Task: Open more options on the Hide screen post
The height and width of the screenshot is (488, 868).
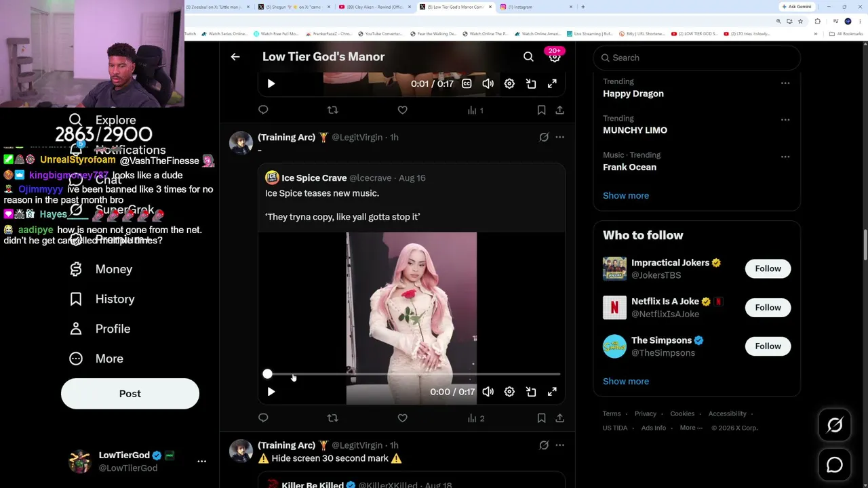Action: pyautogui.click(x=559, y=445)
